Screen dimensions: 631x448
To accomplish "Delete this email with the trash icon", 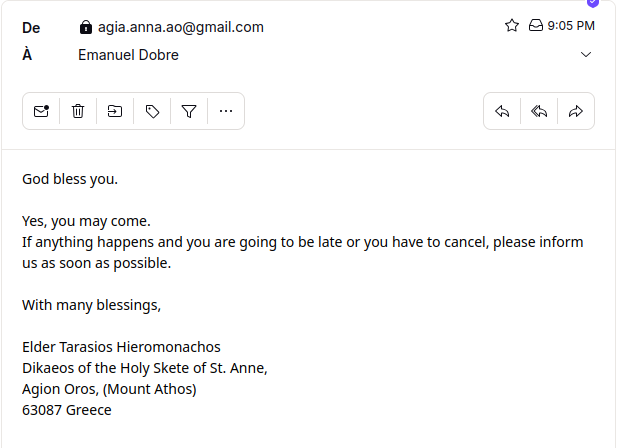I will [78, 111].
